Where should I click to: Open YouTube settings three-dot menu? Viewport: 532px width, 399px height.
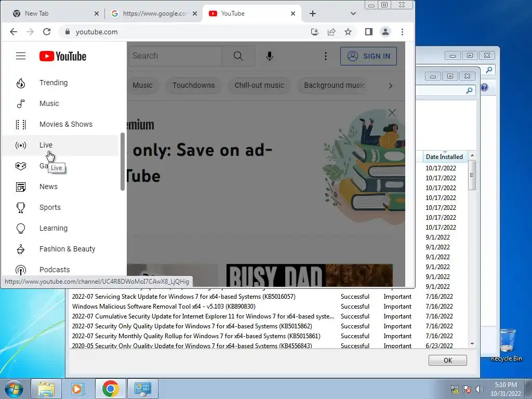325,56
